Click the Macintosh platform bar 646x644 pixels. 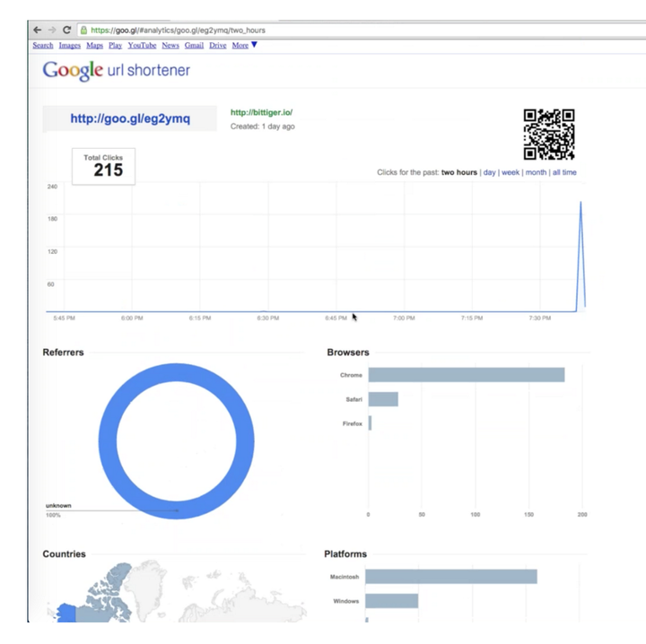click(x=451, y=577)
